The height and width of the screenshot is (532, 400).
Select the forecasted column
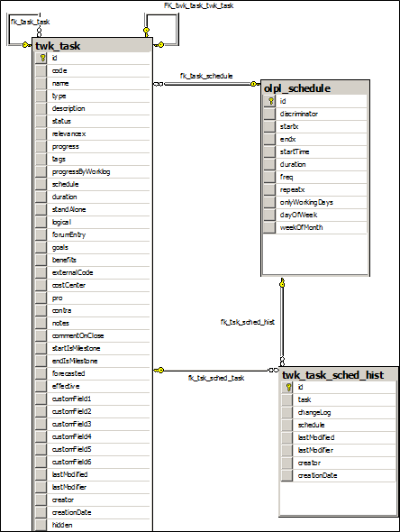coord(93,373)
